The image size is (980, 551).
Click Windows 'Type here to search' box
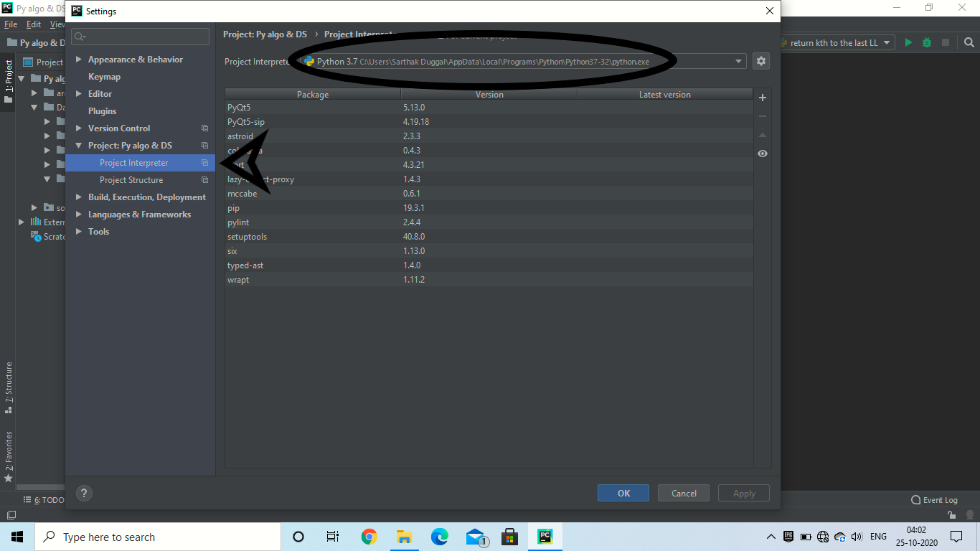point(158,537)
